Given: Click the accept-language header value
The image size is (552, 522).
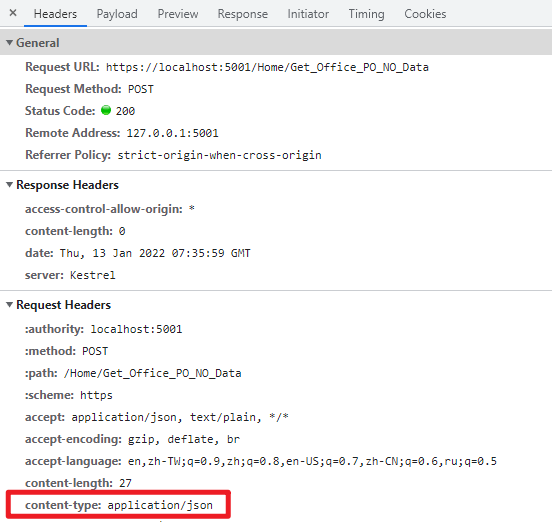Looking at the screenshot, I should pyautogui.click(x=312, y=461).
